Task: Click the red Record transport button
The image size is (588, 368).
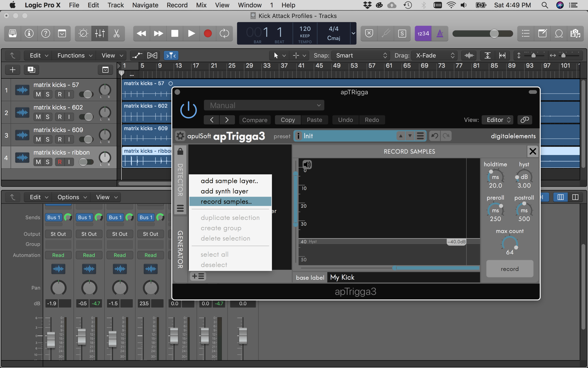Action: coord(208,33)
